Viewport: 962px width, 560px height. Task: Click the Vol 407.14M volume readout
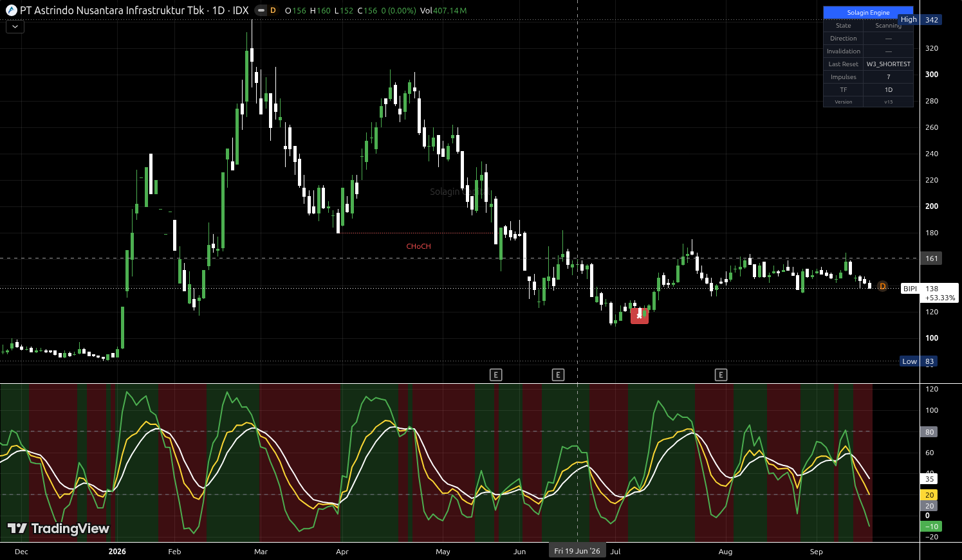coord(443,10)
